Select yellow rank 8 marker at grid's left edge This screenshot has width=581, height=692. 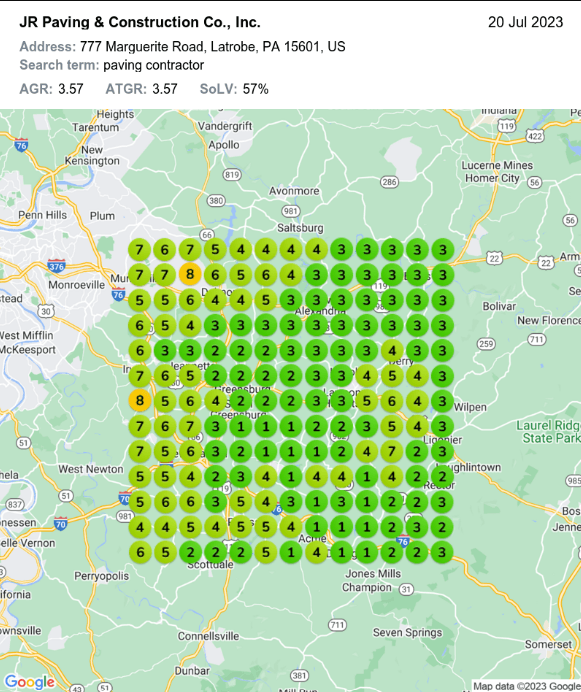(140, 400)
